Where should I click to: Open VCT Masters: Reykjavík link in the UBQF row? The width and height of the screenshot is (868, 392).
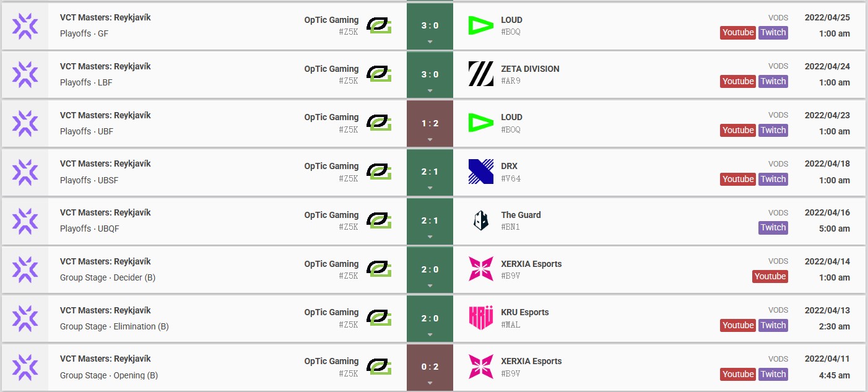pos(105,212)
